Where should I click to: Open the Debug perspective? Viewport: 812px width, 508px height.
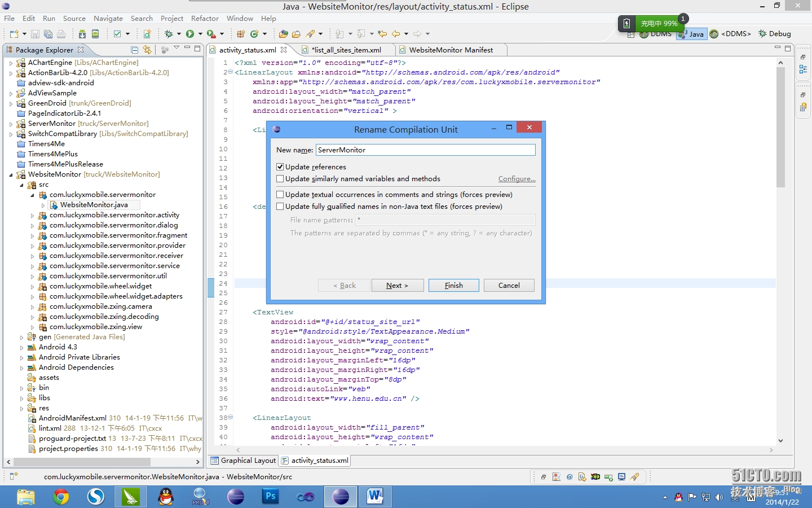click(775, 34)
